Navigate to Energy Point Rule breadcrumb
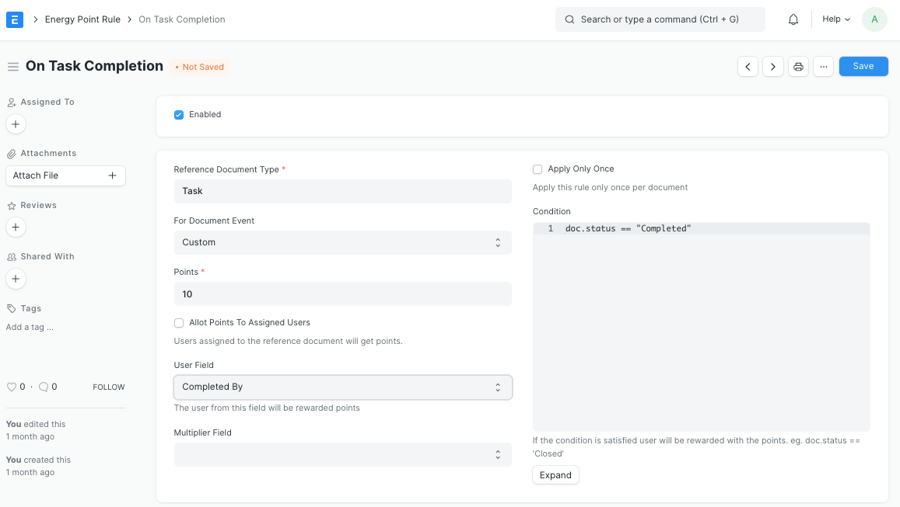The image size is (900, 507). [82, 19]
